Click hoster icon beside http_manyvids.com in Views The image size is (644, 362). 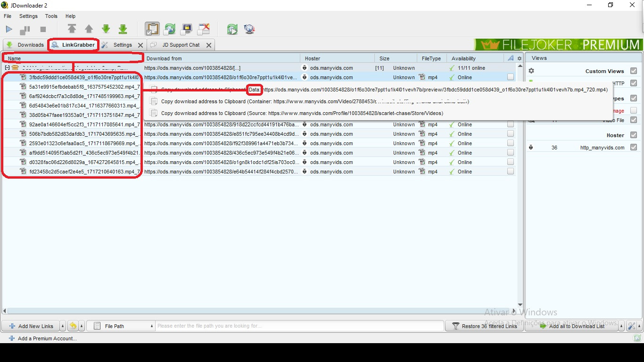point(531,148)
